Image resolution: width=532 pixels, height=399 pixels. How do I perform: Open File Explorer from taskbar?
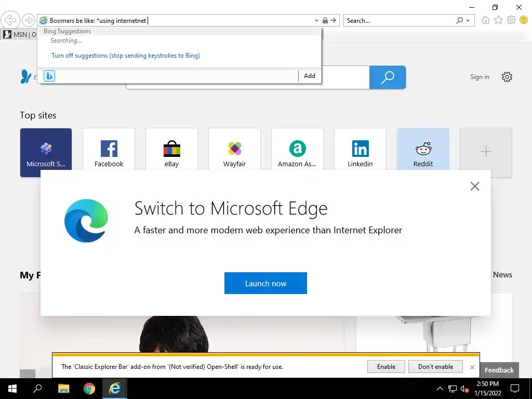[x=63, y=389]
